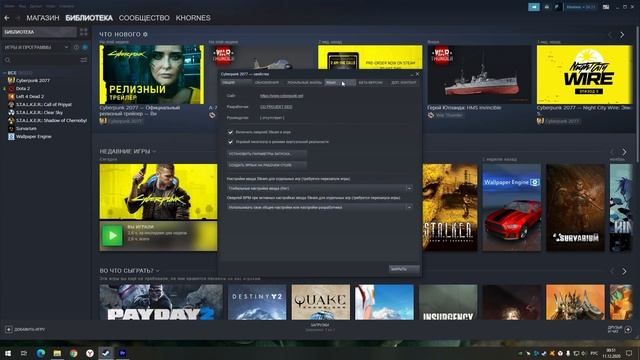Open Survarium recent game cover

pyautogui.click(x=576, y=208)
